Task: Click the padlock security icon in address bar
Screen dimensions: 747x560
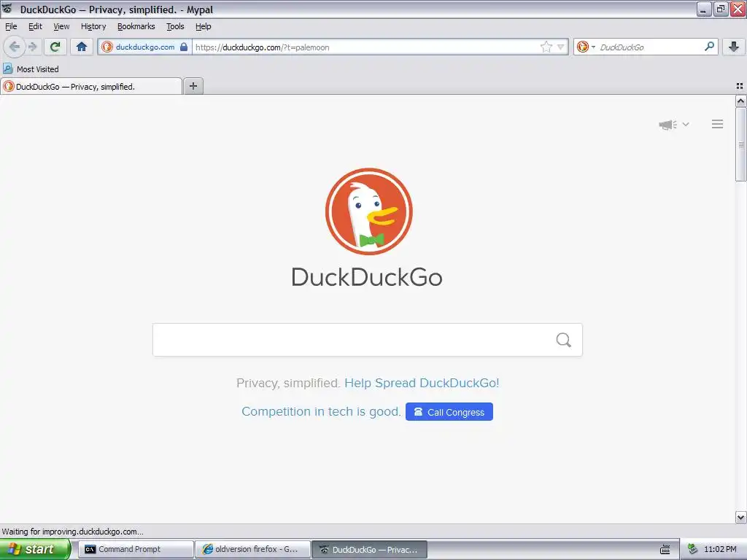Action: point(183,47)
